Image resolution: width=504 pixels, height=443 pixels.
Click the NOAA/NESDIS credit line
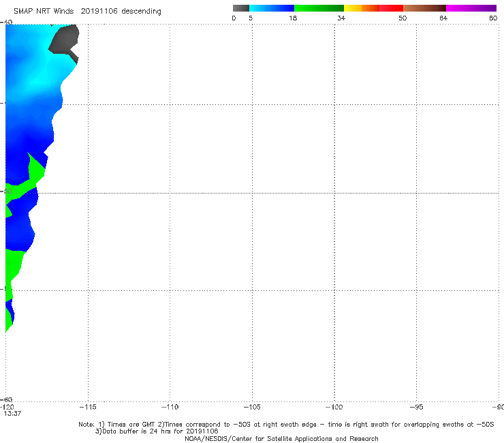(x=281, y=439)
